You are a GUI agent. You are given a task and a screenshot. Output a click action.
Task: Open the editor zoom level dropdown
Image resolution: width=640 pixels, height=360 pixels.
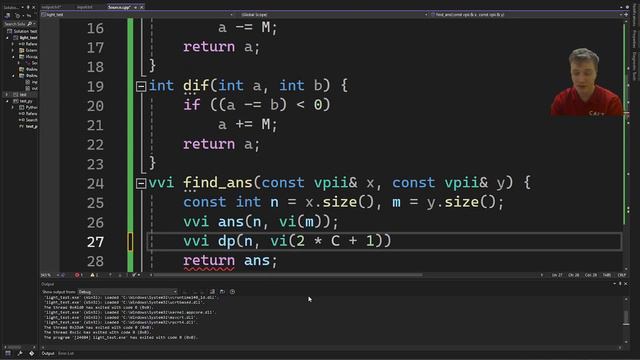click(49, 275)
